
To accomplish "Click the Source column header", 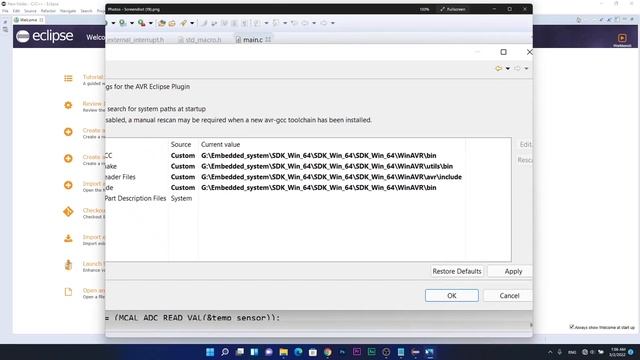I will [181, 144].
